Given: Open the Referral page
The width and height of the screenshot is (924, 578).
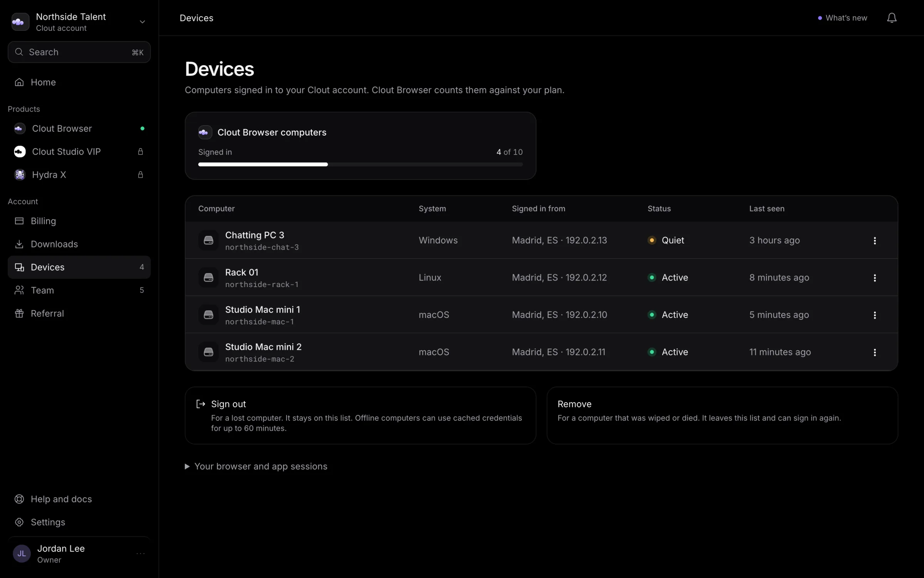Looking at the screenshot, I should click(79, 313).
